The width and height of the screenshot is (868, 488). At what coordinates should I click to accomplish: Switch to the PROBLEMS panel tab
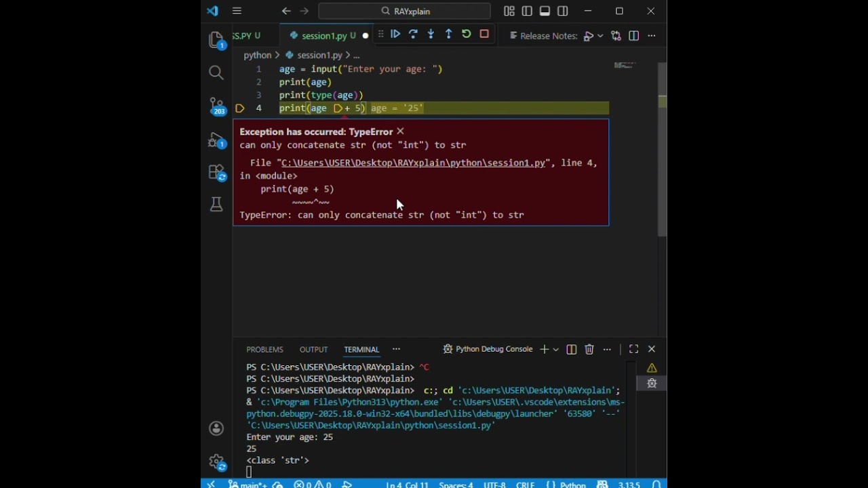(264, 350)
